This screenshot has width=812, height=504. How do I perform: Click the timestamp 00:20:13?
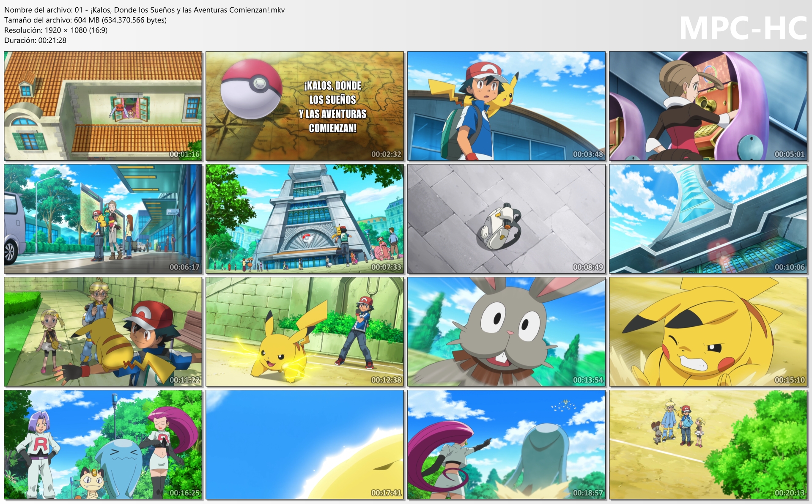point(790,493)
